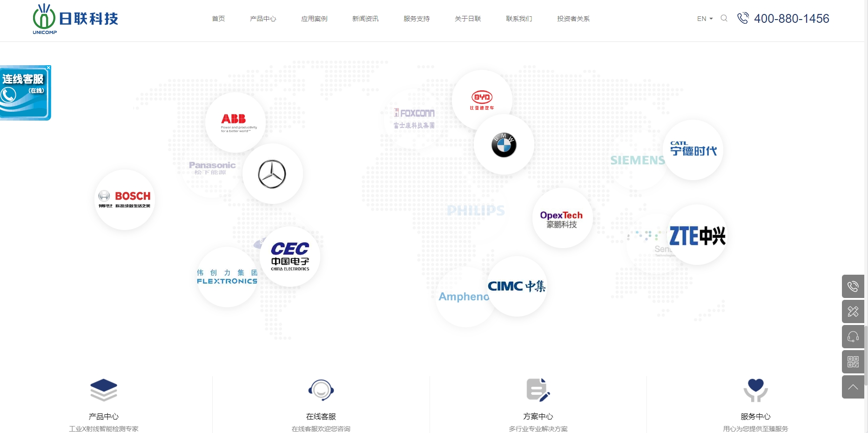Viewport: 868px width, 433px height.
Task: Open 在线客服 headset icon at bottom
Action: tap(321, 390)
